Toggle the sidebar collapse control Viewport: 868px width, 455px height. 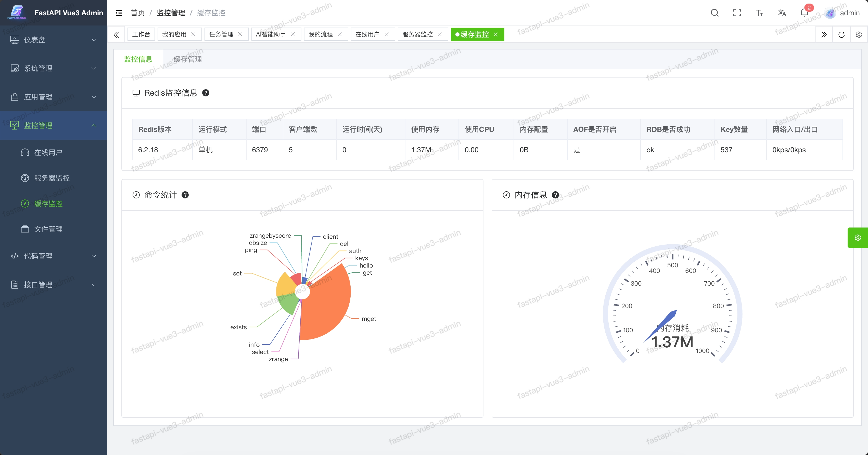tap(119, 13)
